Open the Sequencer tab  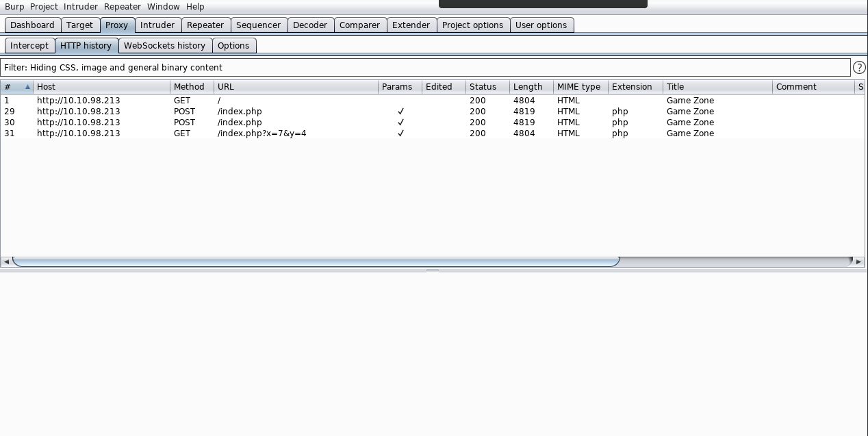258,25
